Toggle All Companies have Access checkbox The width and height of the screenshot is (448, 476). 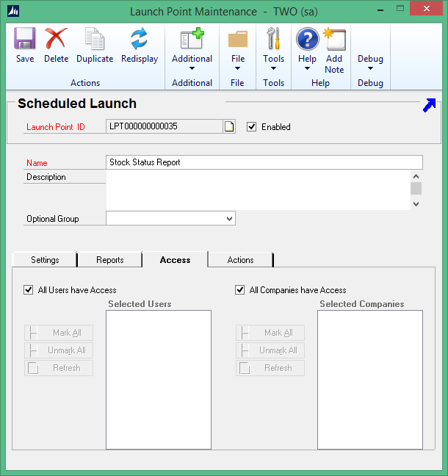(239, 290)
